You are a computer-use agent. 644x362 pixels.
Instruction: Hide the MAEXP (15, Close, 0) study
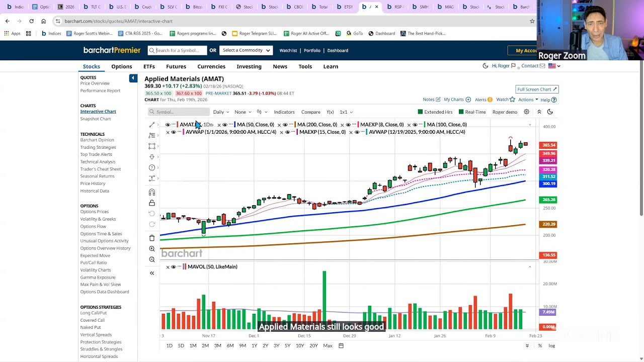click(x=287, y=132)
